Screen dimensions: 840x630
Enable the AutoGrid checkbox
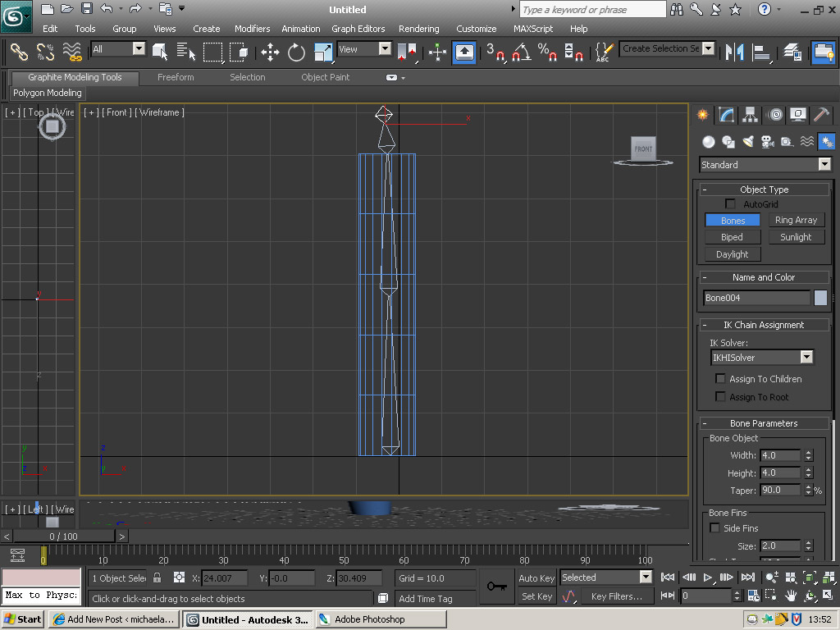pos(730,203)
